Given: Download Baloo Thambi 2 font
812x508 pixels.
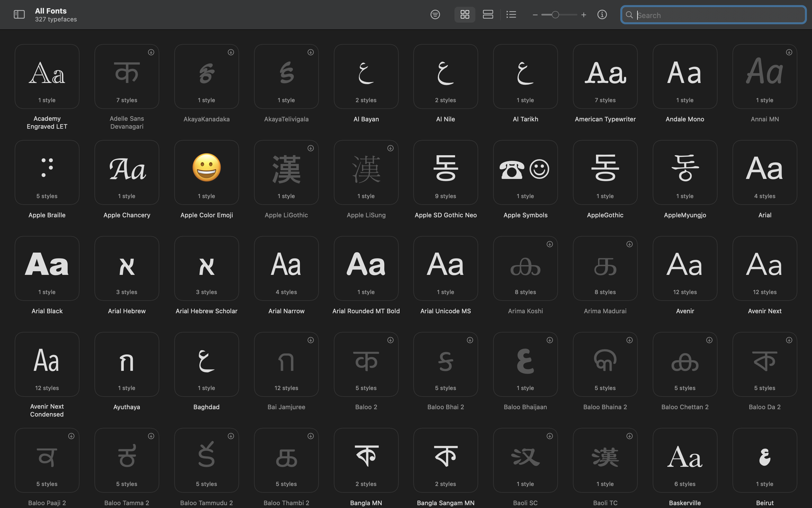Looking at the screenshot, I should [311, 436].
